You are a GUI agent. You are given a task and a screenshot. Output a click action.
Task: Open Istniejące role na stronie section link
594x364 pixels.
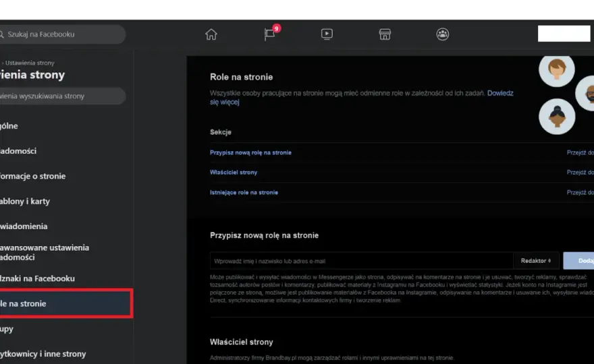[244, 193]
